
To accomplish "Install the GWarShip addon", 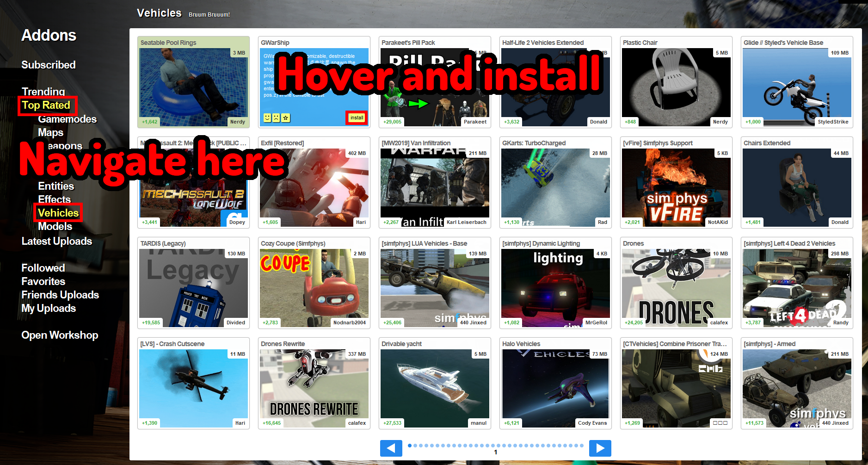I will [357, 118].
